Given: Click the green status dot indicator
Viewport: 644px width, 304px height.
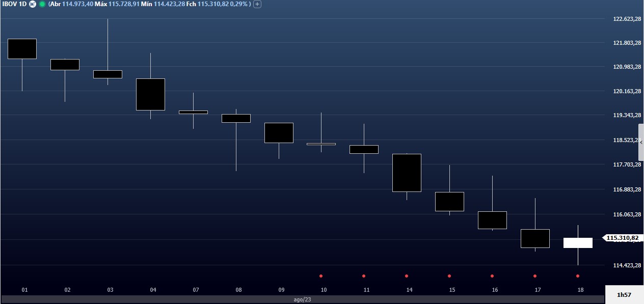Looking at the screenshot, I should point(42,4).
